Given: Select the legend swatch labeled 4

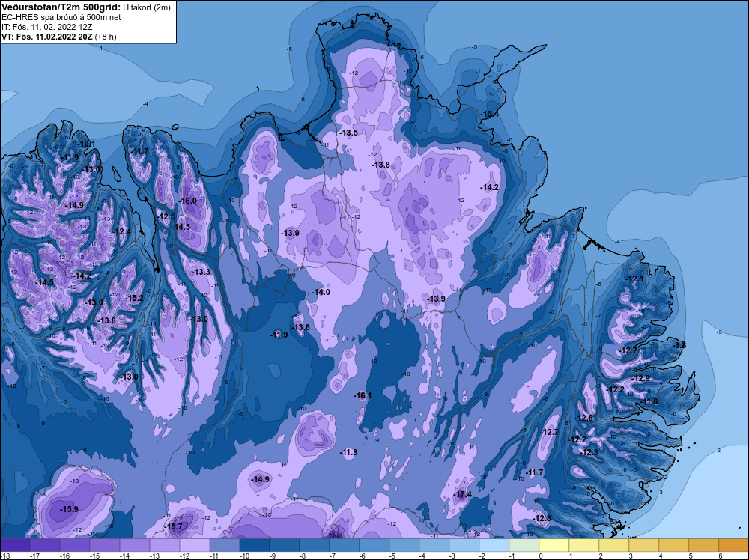Looking at the screenshot, I should (674, 545).
